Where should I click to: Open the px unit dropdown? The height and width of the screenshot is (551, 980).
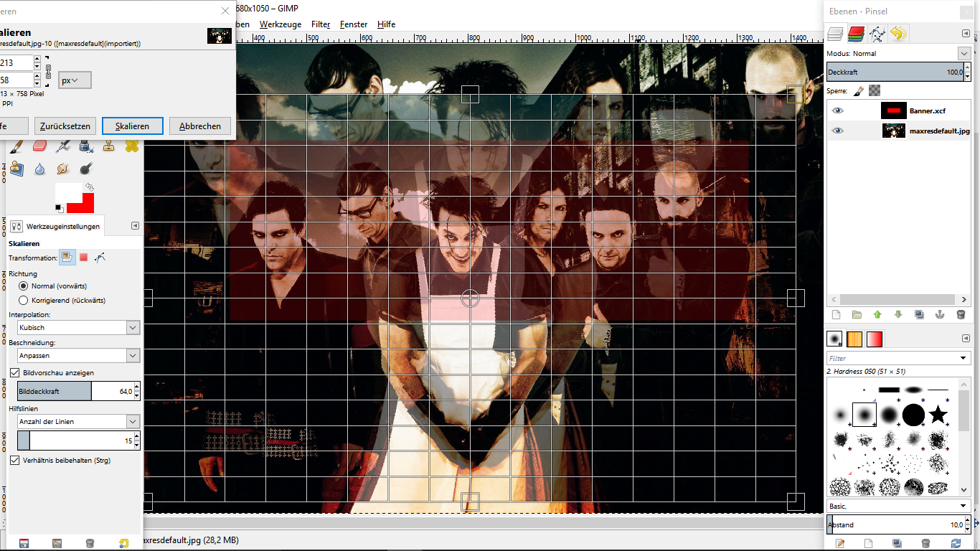[75, 80]
